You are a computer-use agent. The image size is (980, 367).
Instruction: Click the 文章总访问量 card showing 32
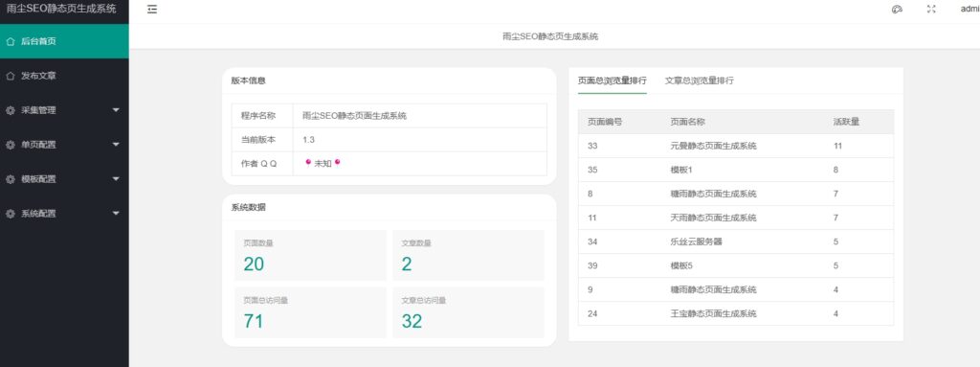coord(468,312)
